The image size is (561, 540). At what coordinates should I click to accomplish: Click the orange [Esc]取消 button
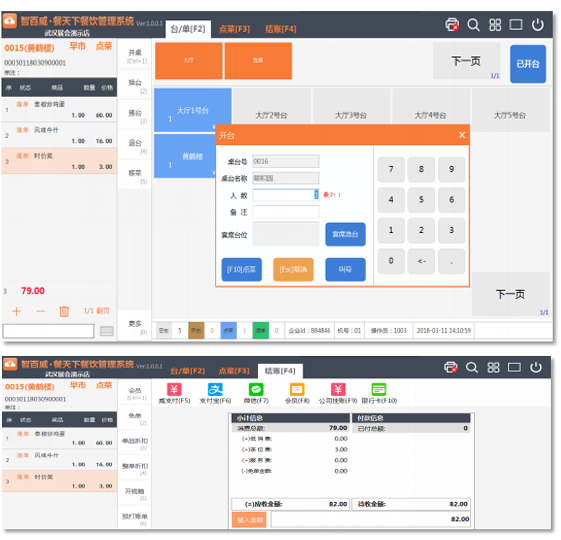pos(293,269)
